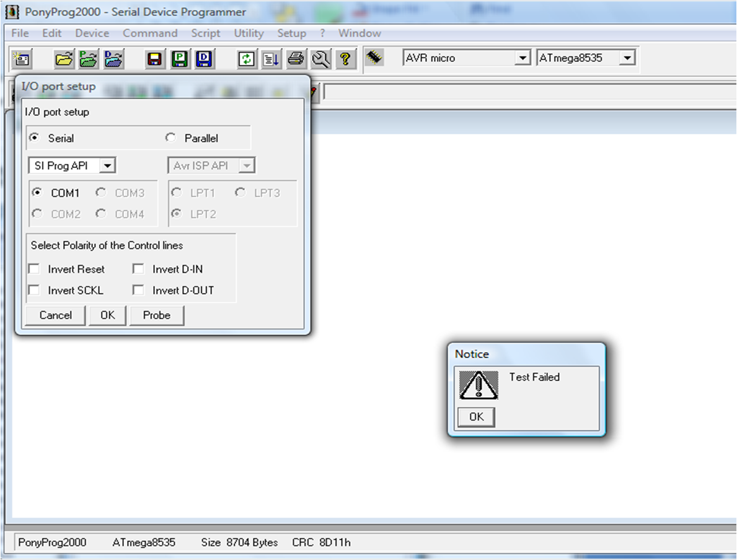This screenshot has width=737, height=560.
Task: Open the Window menu
Action: pyautogui.click(x=360, y=33)
